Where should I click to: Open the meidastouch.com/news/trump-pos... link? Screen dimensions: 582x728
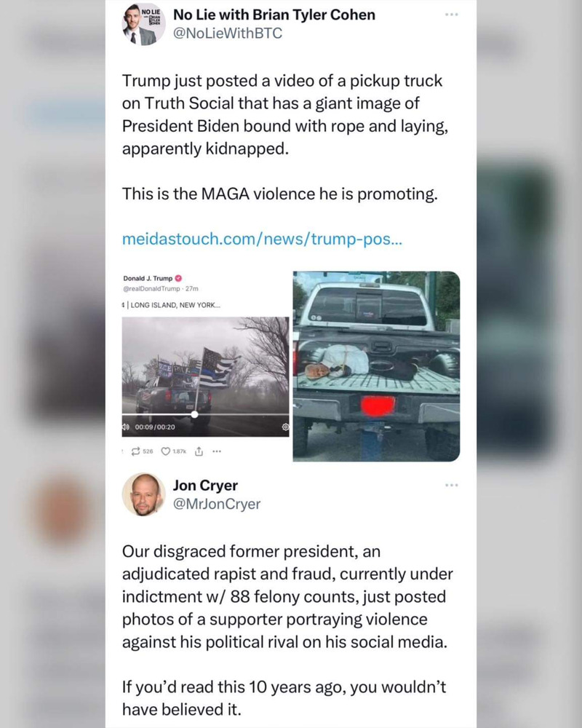(262, 239)
